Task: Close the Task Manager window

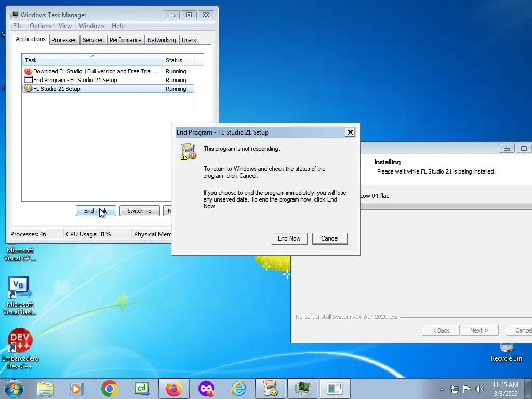Action: coord(206,15)
